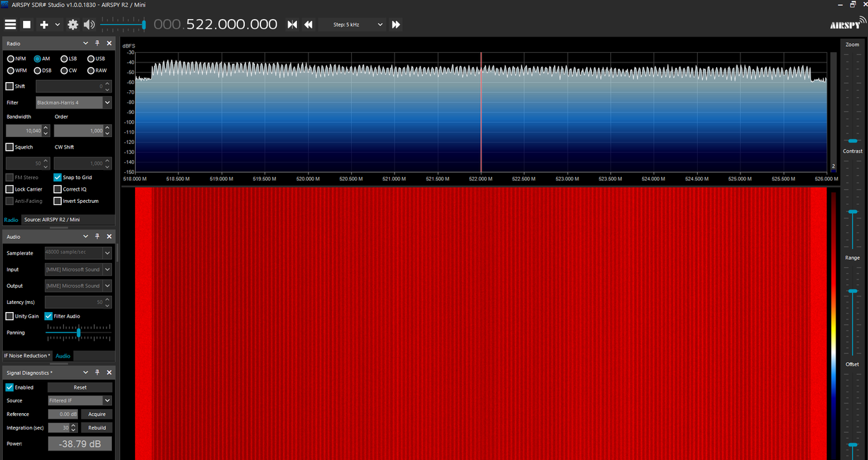Toggle the Snap to Grid checkbox

tap(58, 178)
